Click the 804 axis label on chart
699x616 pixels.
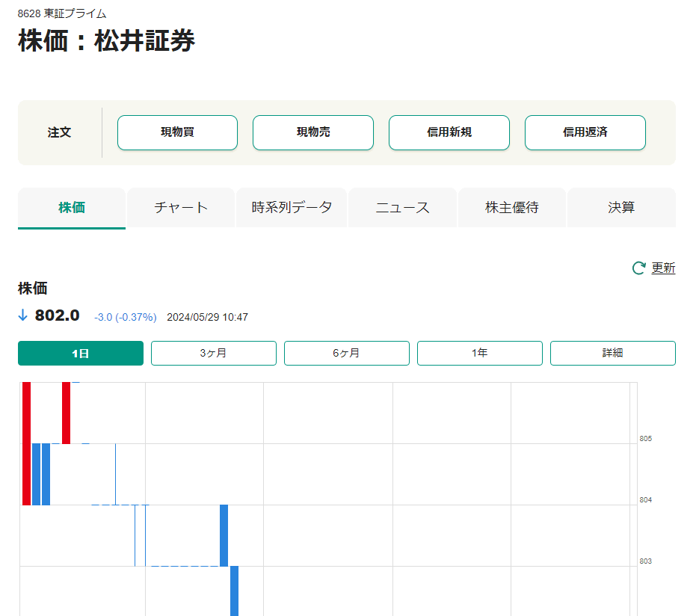click(645, 500)
